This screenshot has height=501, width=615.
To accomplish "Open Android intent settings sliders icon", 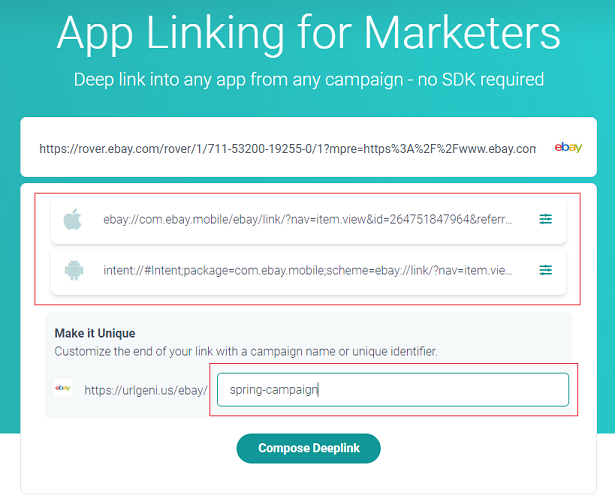I will pos(545,270).
